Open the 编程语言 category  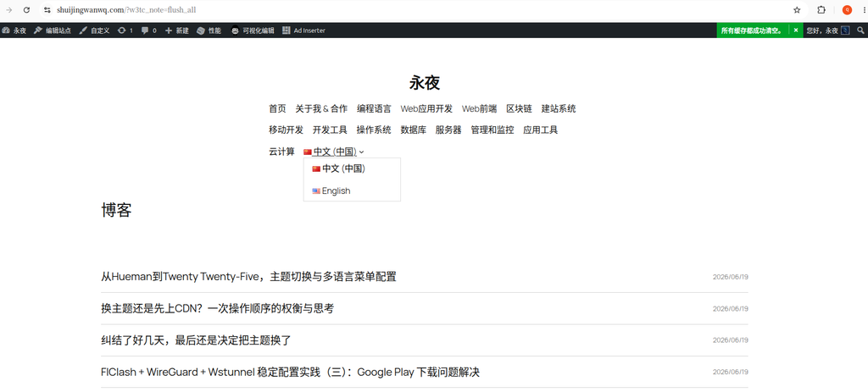coord(374,108)
